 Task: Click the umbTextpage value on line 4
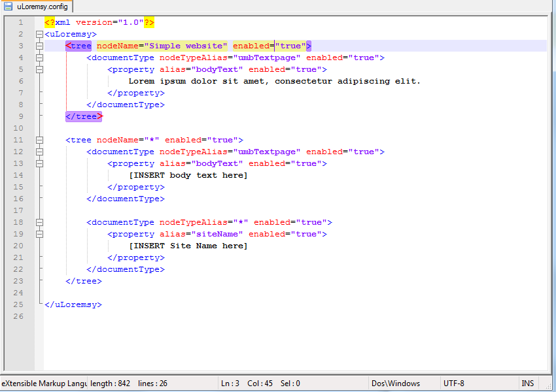pyautogui.click(x=267, y=57)
